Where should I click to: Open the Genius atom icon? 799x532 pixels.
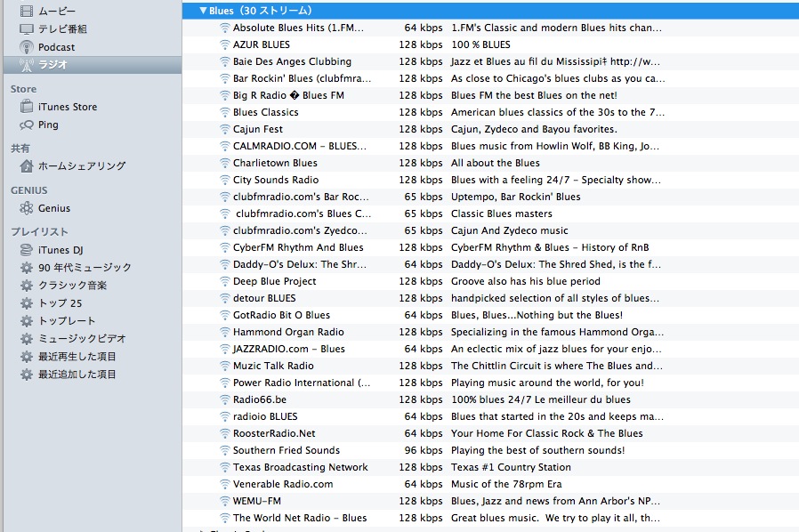(27, 208)
